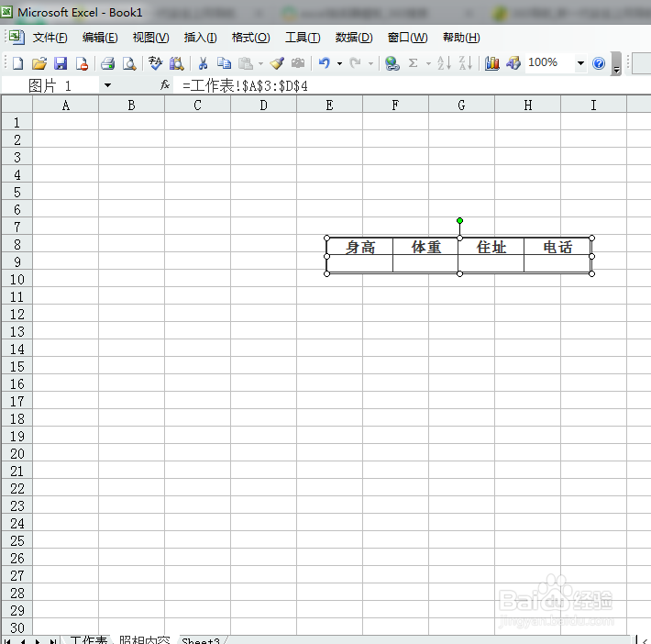Switch to the 工作表 sheet tab
The image size is (651, 644).
(x=88, y=639)
